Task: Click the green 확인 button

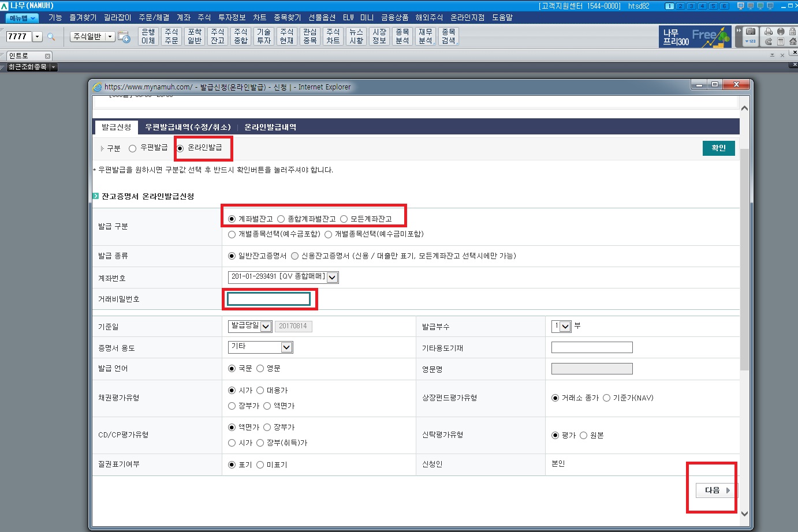Action: [718, 148]
